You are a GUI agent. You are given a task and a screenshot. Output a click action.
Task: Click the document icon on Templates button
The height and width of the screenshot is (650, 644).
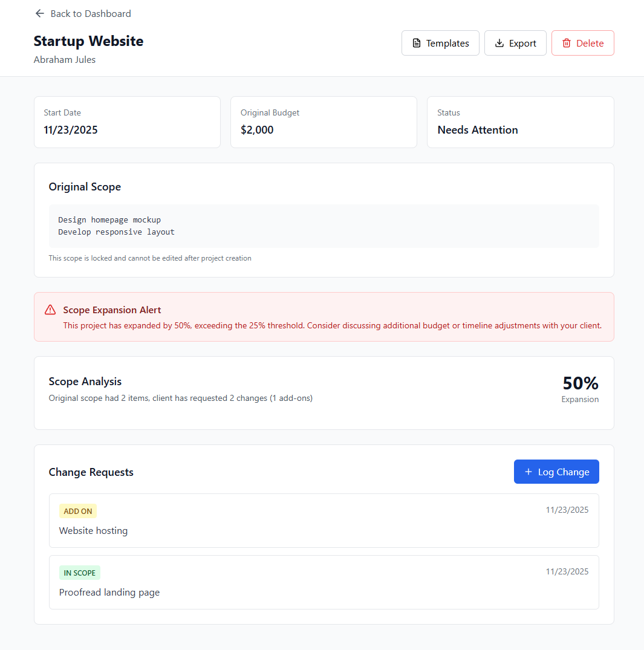pos(417,42)
